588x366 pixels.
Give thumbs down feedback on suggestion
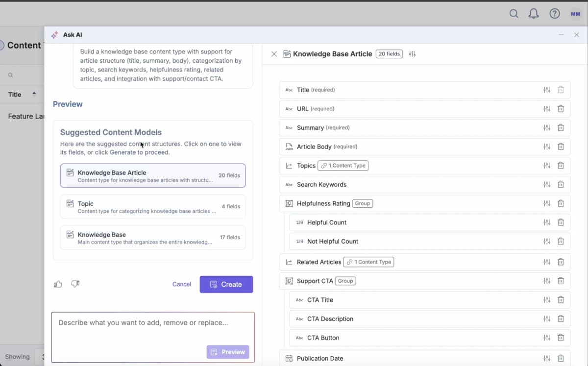(x=75, y=284)
